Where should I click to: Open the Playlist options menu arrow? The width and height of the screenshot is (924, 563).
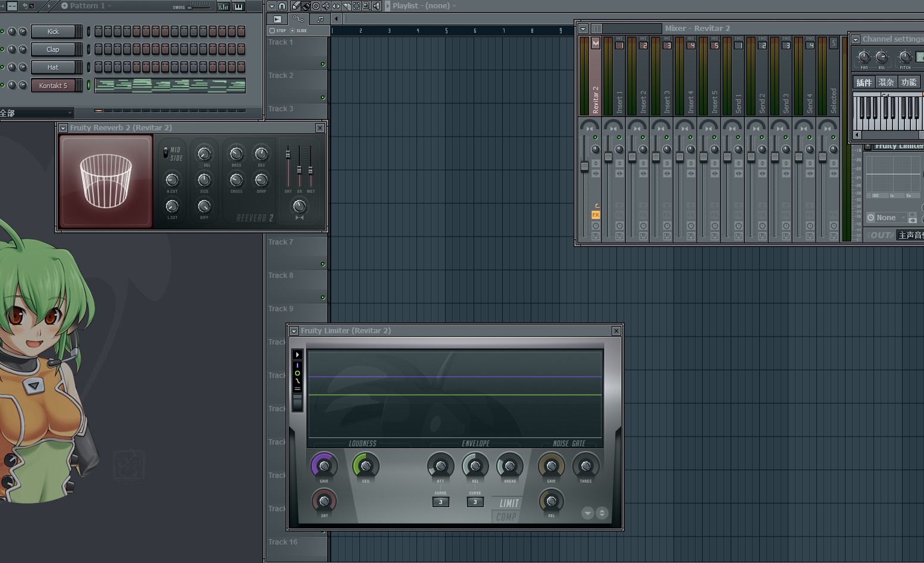pos(272,6)
